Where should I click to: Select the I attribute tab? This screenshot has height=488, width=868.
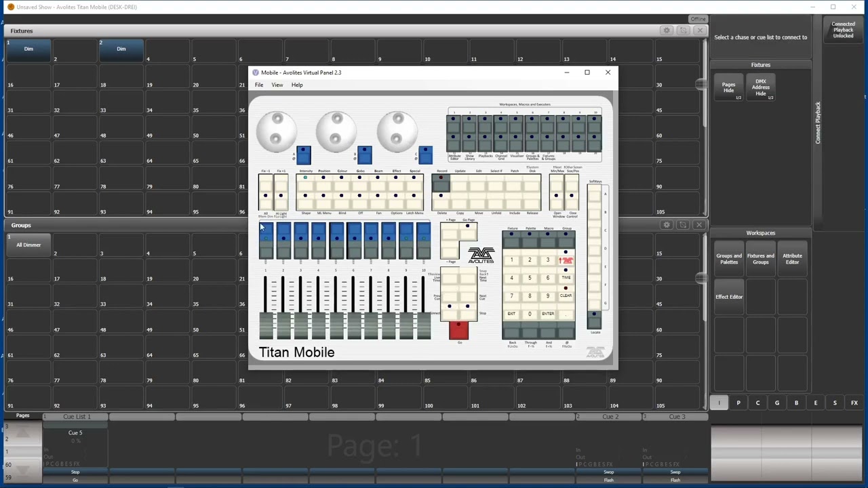[x=719, y=403]
